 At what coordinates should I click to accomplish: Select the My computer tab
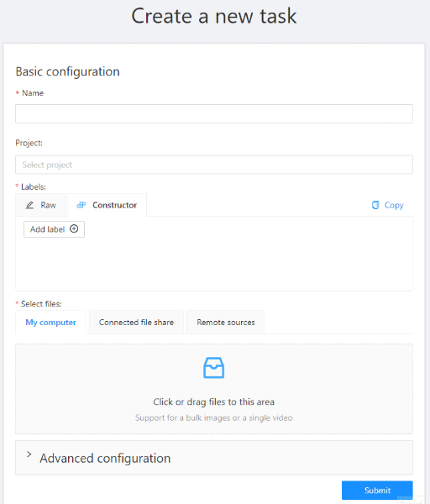pos(50,323)
